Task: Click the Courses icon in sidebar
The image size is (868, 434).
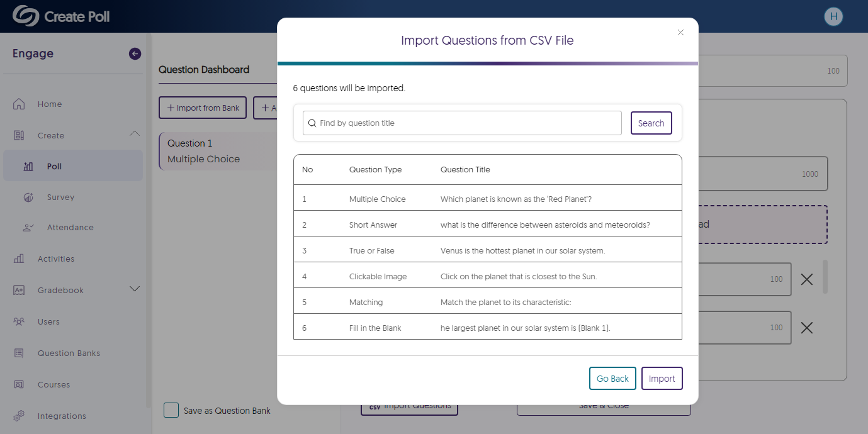Action: tap(19, 384)
